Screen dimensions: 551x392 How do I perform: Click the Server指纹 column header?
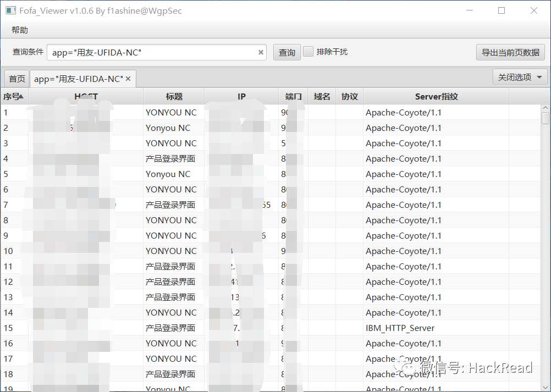[x=437, y=96]
